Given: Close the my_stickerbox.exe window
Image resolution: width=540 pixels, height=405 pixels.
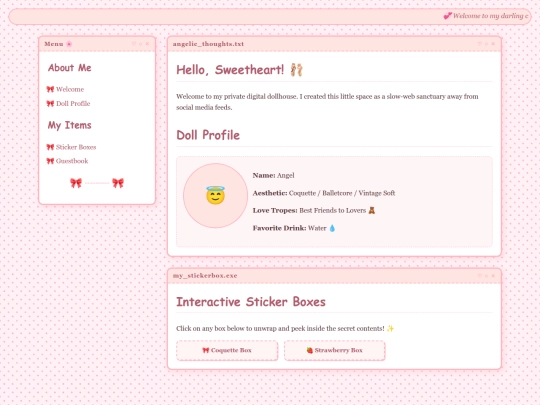Looking at the screenshot, I should click(x=493, y=276).
